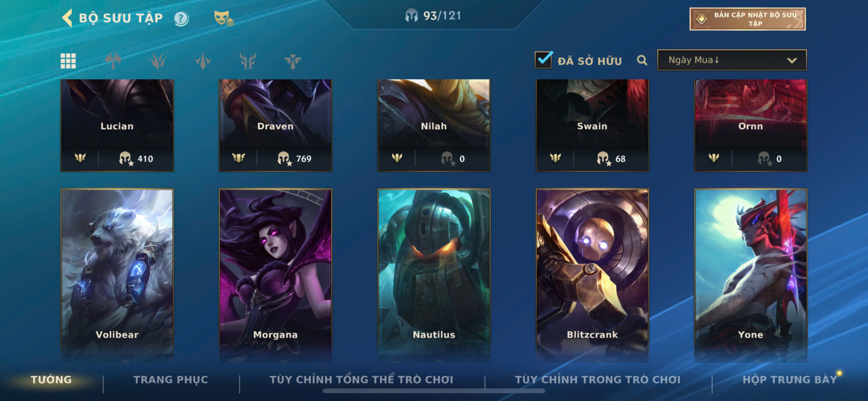The height and width of the screenshot is (401, 868).
Task: Click the 93/121 champion count indicator
Action: [433, 15]
